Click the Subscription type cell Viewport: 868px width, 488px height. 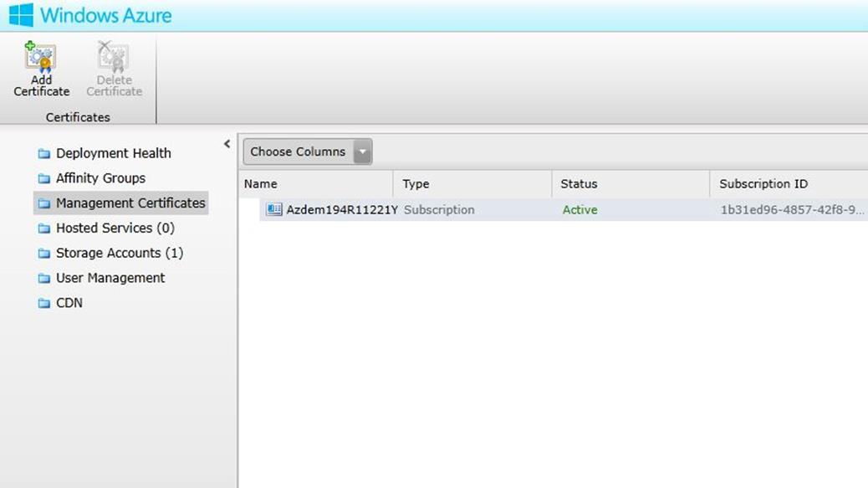point(439,210)
